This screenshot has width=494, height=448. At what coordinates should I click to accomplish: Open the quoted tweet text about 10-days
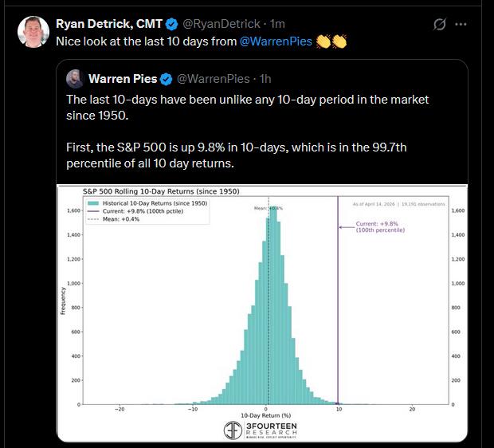click(247, 132)
